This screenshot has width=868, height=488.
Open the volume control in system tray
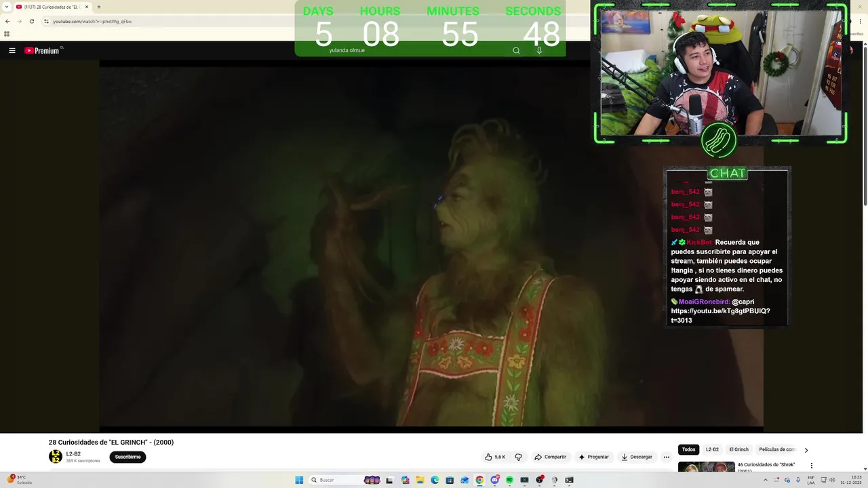pos(832,480)
